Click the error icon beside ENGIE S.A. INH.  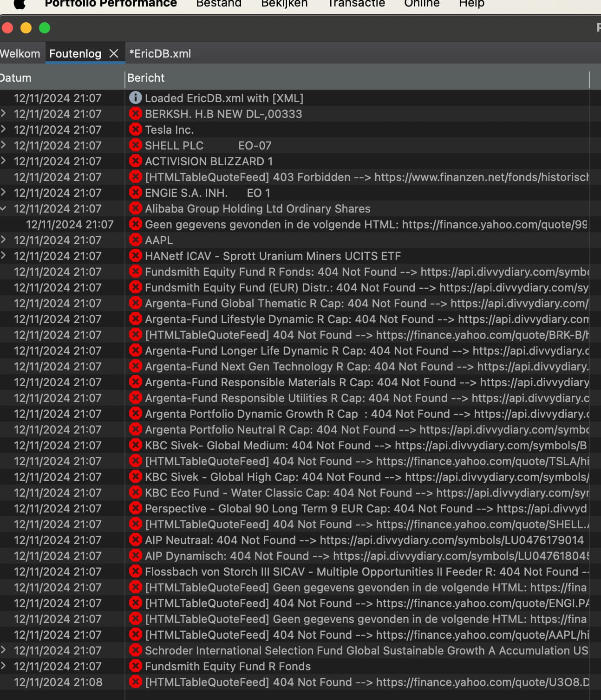(x=135, y=192)
